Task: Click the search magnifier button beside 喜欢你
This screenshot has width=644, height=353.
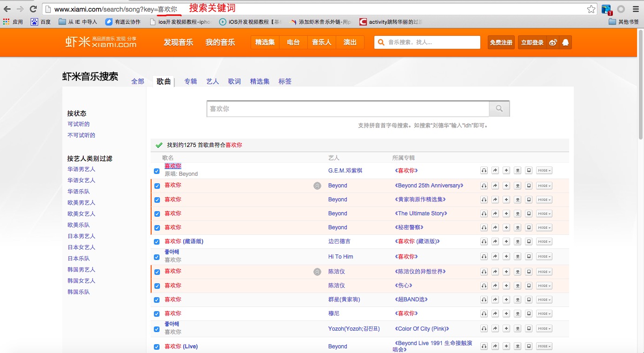Action: click(x=499, y=108)
